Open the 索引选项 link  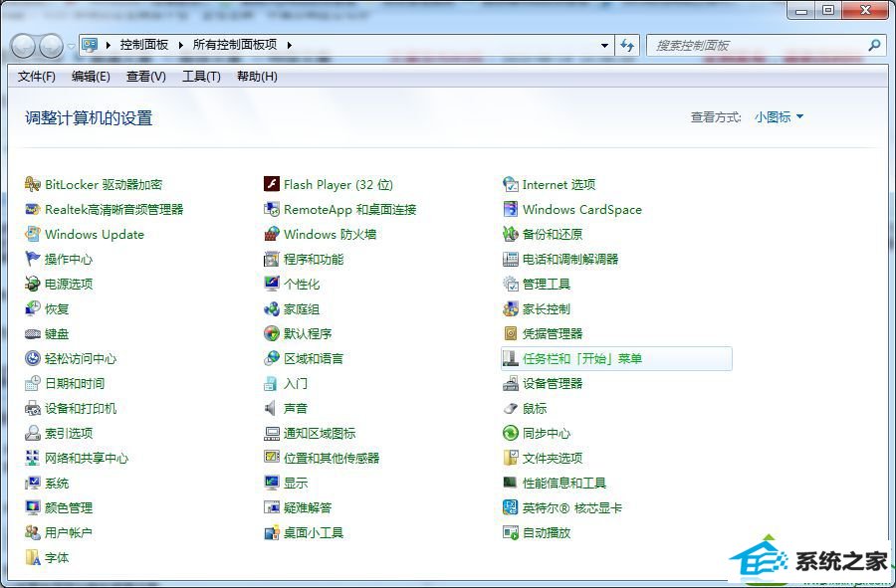click(x=69, y=434)
